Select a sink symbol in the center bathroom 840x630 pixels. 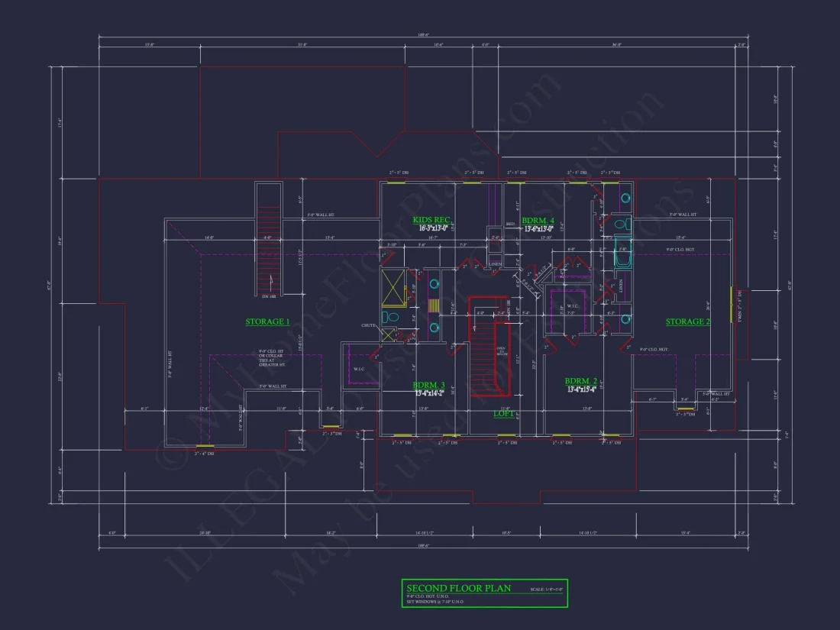coord(435,283)
